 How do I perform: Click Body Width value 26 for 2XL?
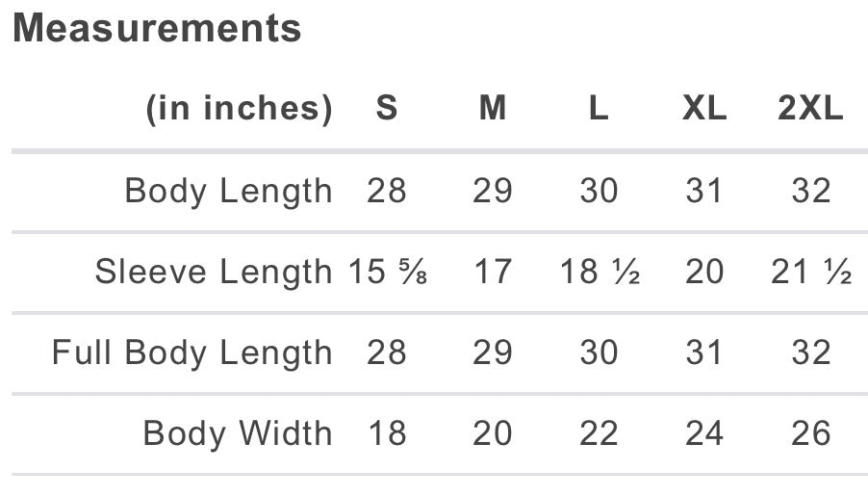tap(810, 433)
